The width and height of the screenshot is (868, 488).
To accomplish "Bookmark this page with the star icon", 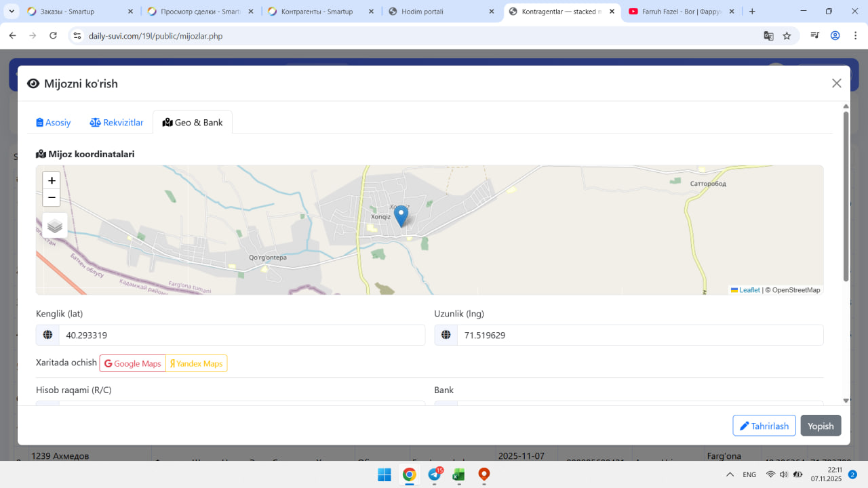I will click(787, 36).
